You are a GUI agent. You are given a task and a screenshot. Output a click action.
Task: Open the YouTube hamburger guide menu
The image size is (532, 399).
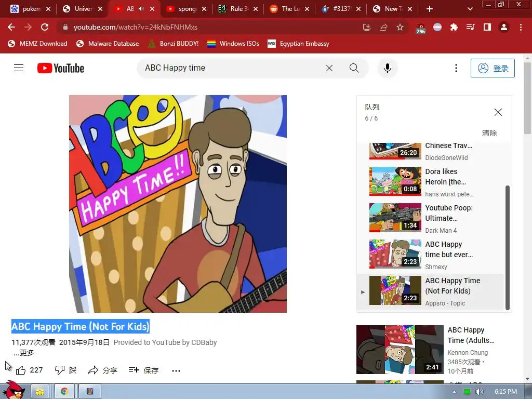[19, 68]
